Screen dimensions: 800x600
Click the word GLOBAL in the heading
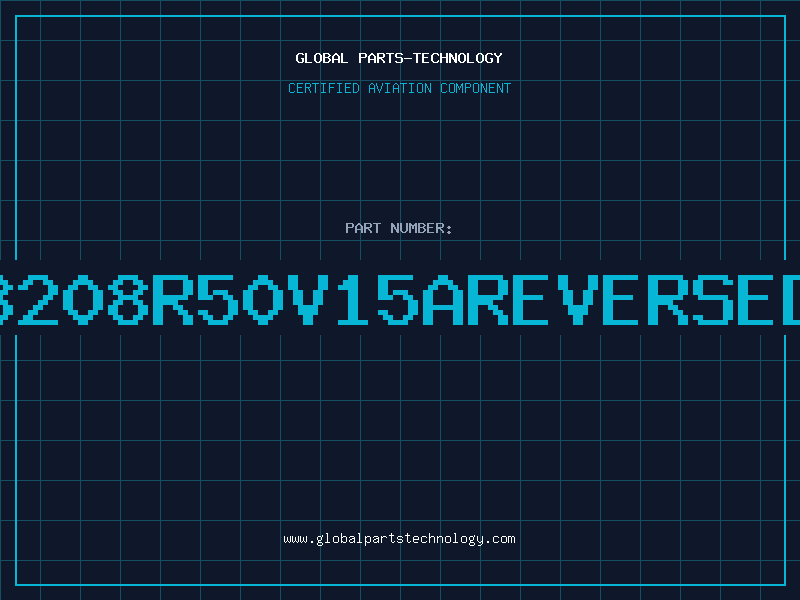(x=322, y=58)
